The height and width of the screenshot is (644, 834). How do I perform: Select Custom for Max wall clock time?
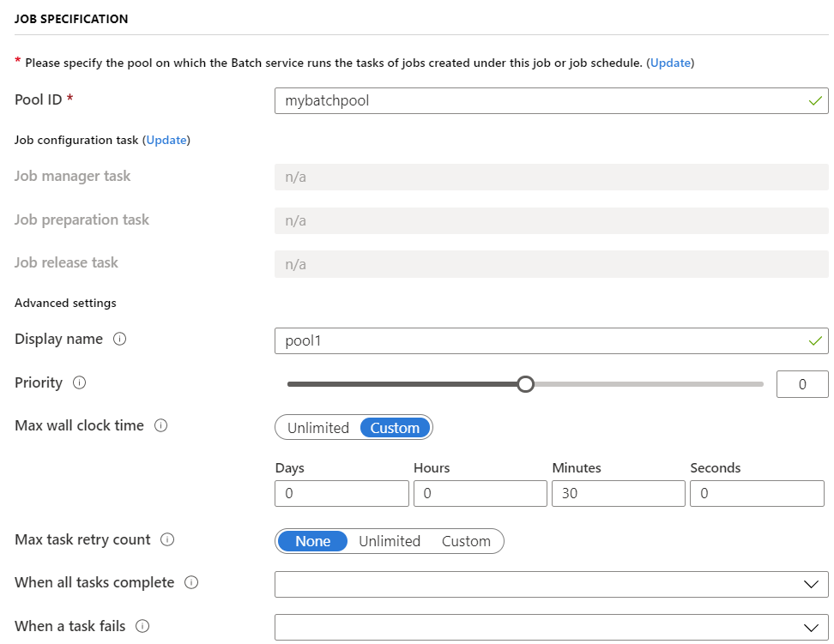[395, 428]
